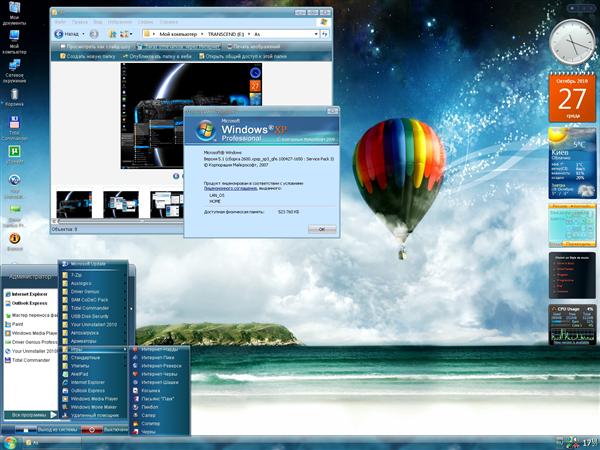Open AkelPad from programs list
600x450 pixels.
pos(94,374)
